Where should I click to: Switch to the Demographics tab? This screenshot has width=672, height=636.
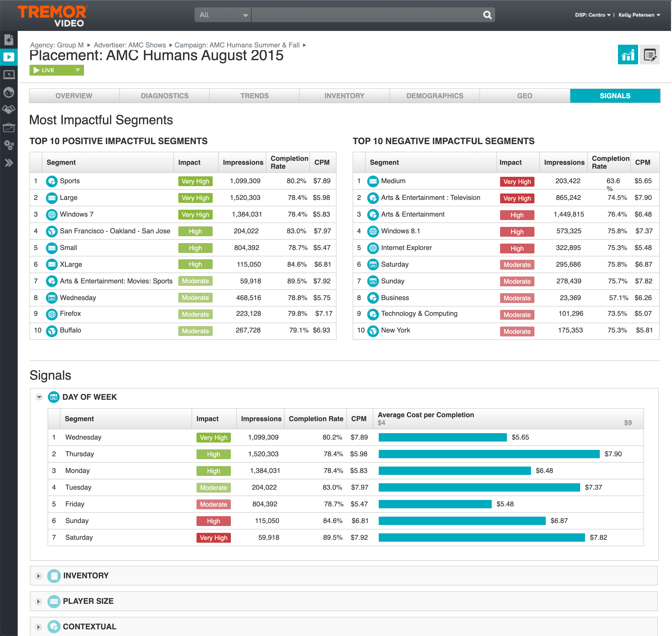(435, 96)
